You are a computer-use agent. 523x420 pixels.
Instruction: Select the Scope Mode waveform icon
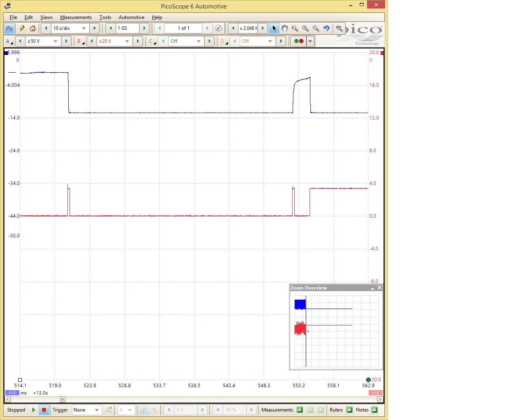(9, 28)
